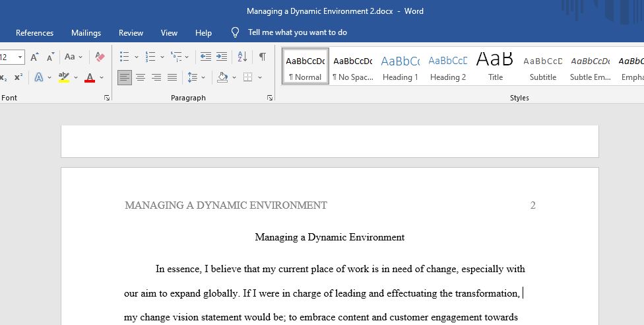
Task: Shrink font size with the smaller A icon
Action: tap(51, 57)
